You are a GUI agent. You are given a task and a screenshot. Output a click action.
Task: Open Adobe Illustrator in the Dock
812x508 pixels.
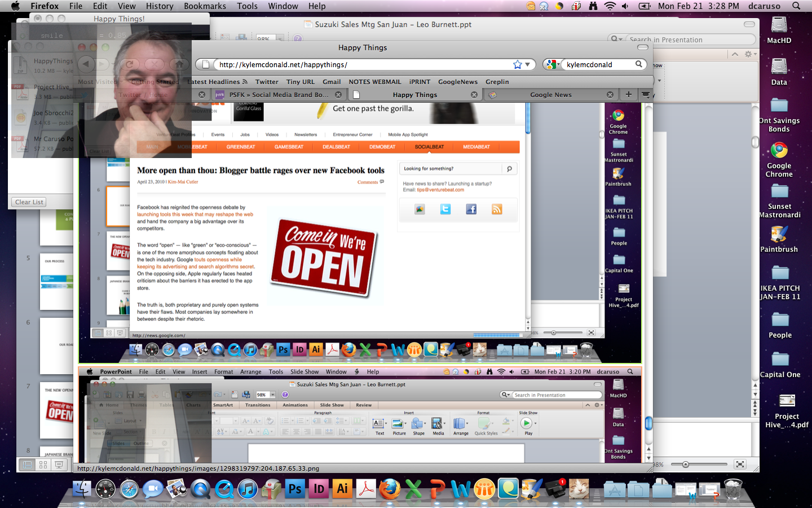[342, 489]
